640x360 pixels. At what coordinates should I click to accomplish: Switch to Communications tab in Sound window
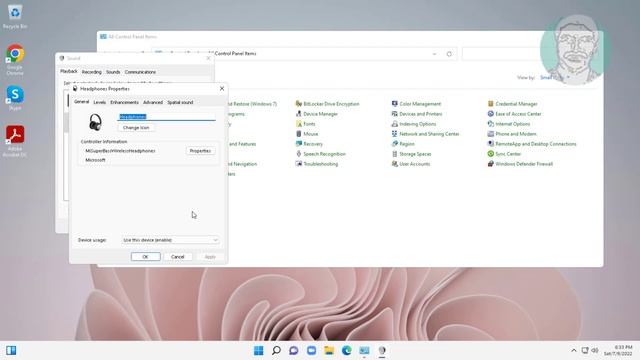(140, 72)
